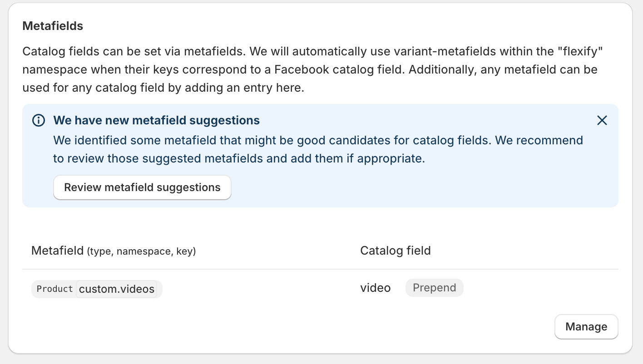Open Review metafield suggestions
This screenshot has width=643, height=364.
(x=142, y=187)
